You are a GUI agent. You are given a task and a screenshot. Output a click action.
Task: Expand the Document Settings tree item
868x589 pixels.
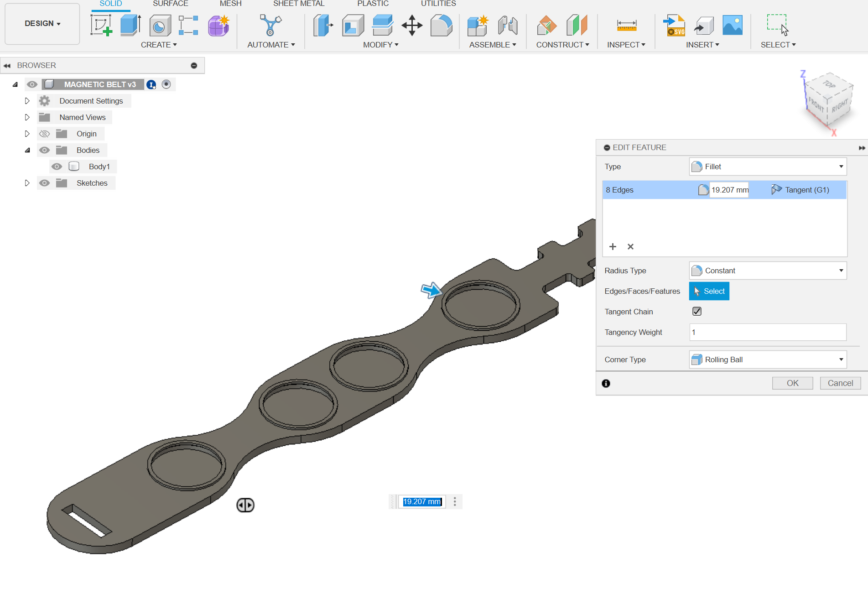pos(27,100)
